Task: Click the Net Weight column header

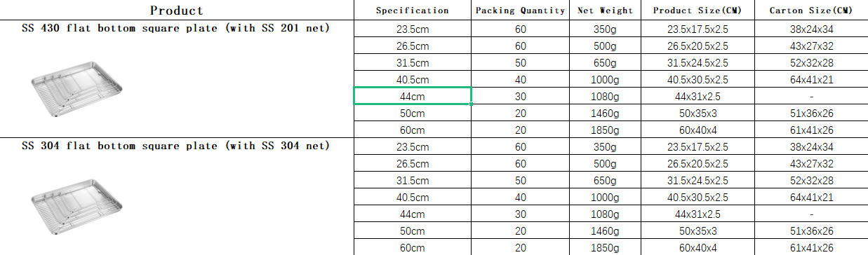Action: 605,11
